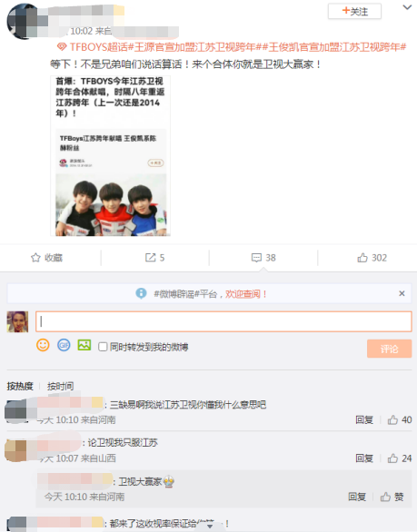This screenshot has height=532, width=417.
Task: Dismiss the 微博辟谣 notice banner
Action: tap(402, 293)
